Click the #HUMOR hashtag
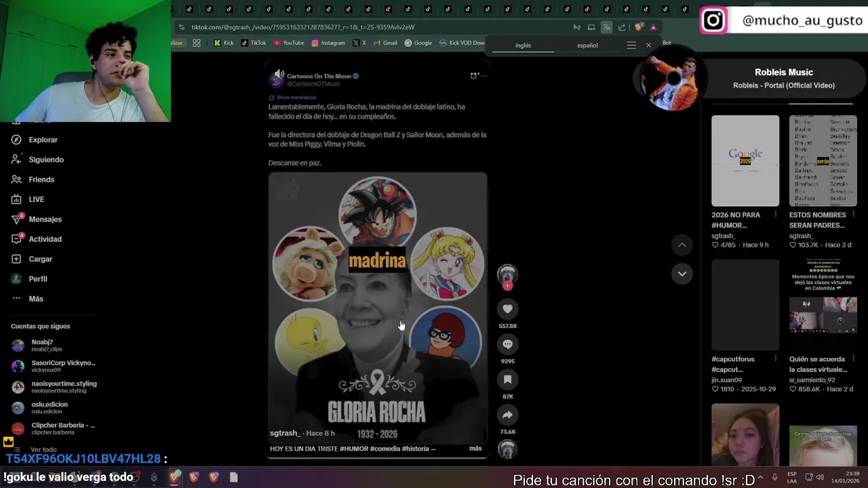868x488 pixels. [x=354, y=449]
